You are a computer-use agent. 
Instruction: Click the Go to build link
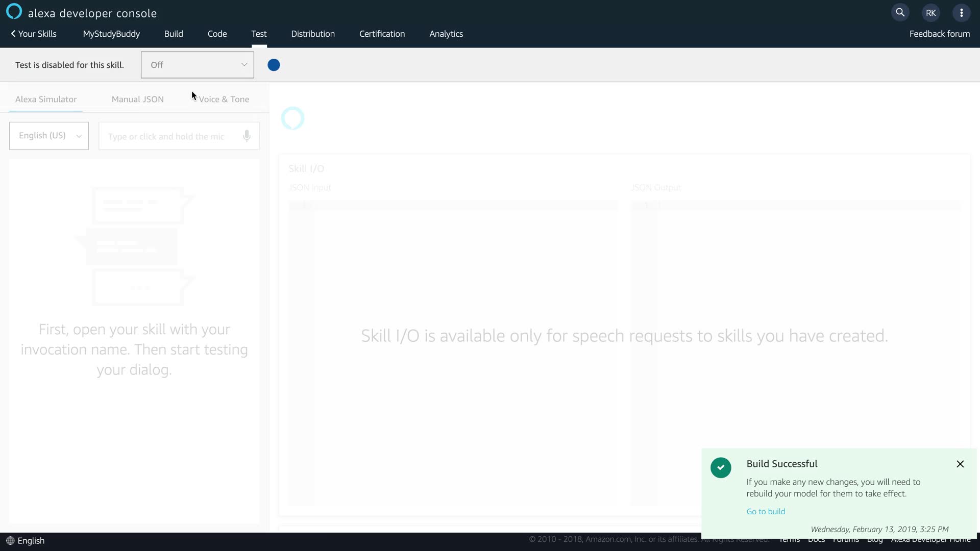tap(766, 511)
